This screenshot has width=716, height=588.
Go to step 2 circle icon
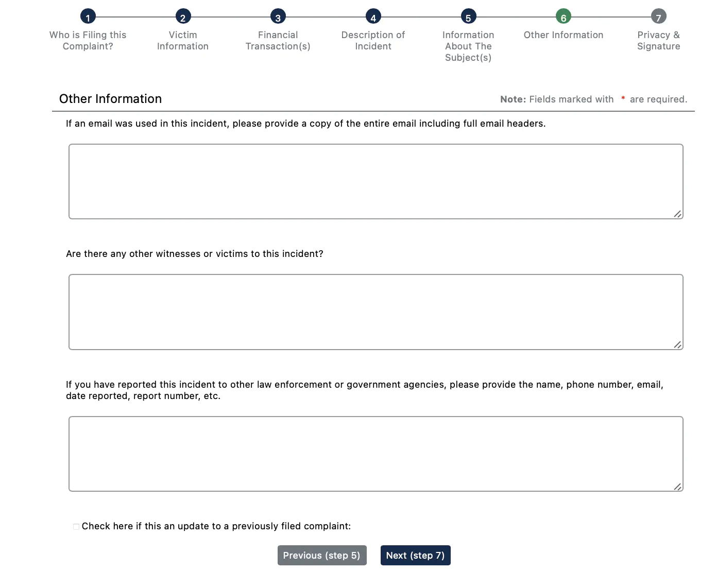tap(183, 16)
